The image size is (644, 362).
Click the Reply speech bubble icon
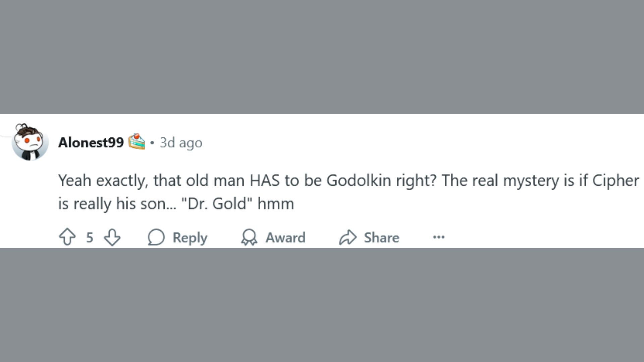[x=156, y=237]
